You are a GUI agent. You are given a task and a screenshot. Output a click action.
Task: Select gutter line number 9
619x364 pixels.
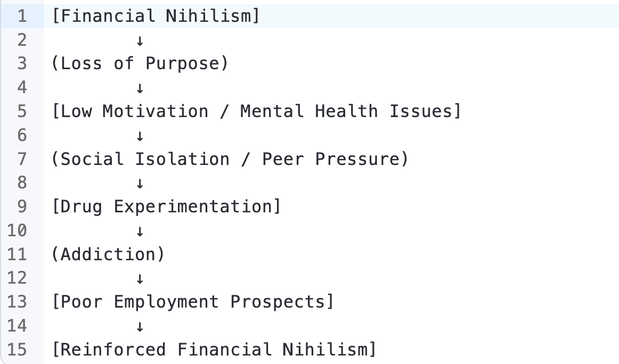pyautogui.click(x=22, y=206)
